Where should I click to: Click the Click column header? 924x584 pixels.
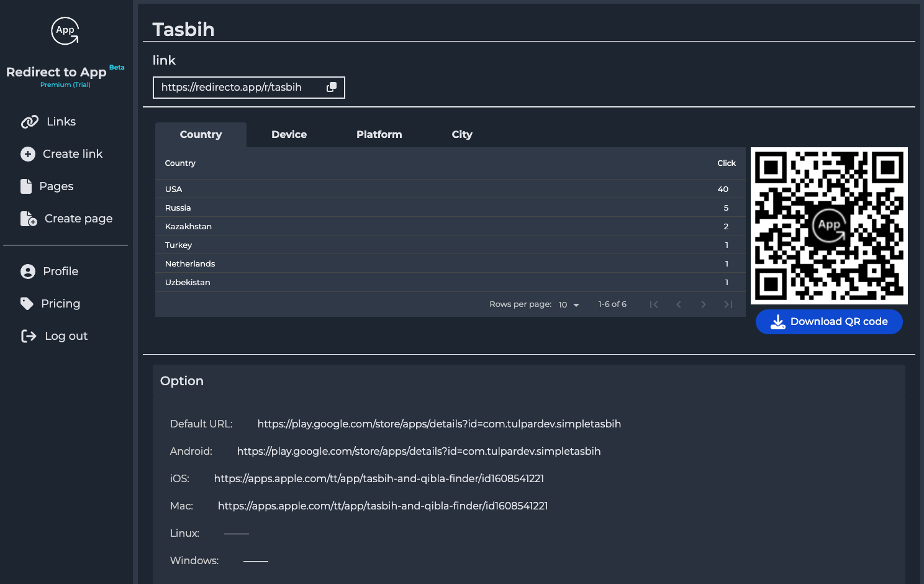tap(727, 163)
